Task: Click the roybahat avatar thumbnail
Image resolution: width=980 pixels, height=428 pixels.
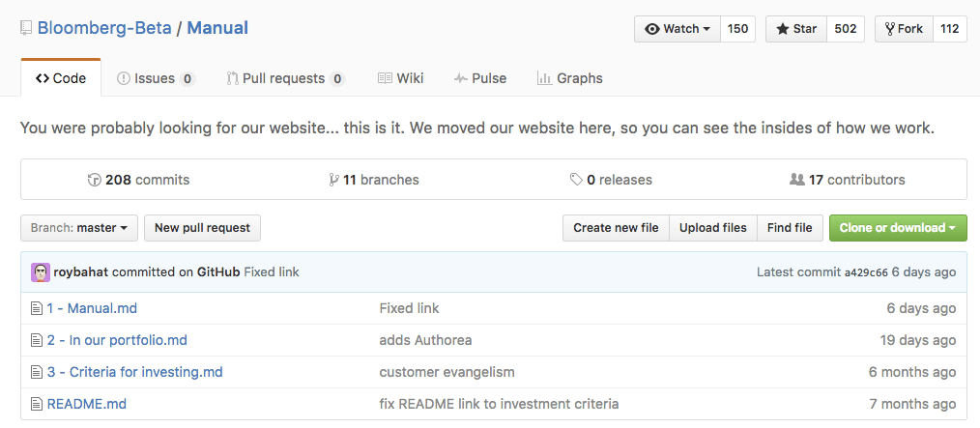Action: click(41, 272)
